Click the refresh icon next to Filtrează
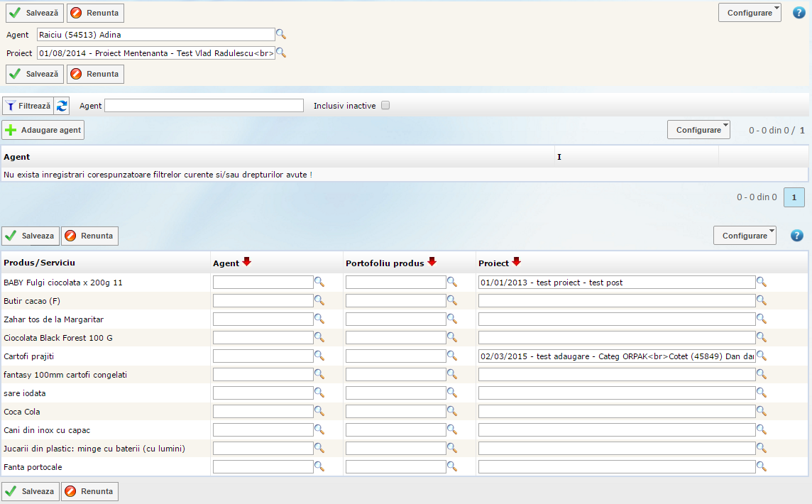Screen dimensions: 812x504 62,106
